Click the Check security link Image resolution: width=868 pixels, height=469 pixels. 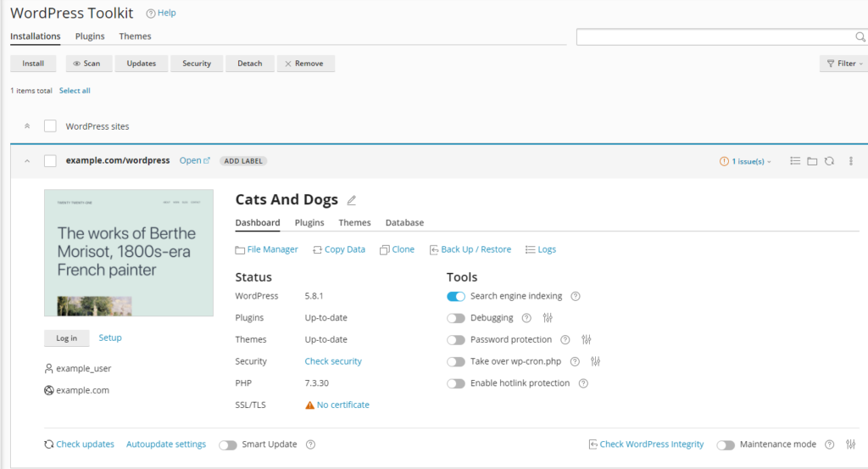tap(333, 361)
